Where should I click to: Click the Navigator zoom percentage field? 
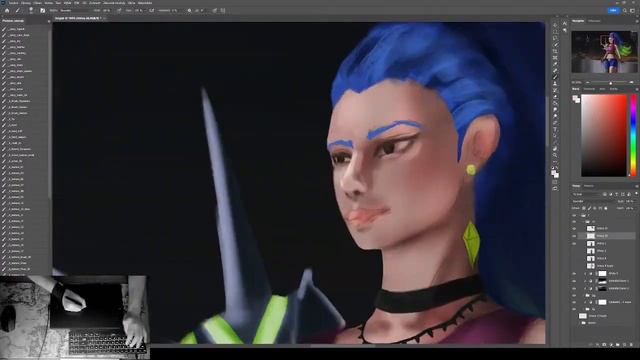[x=576, y=83]
